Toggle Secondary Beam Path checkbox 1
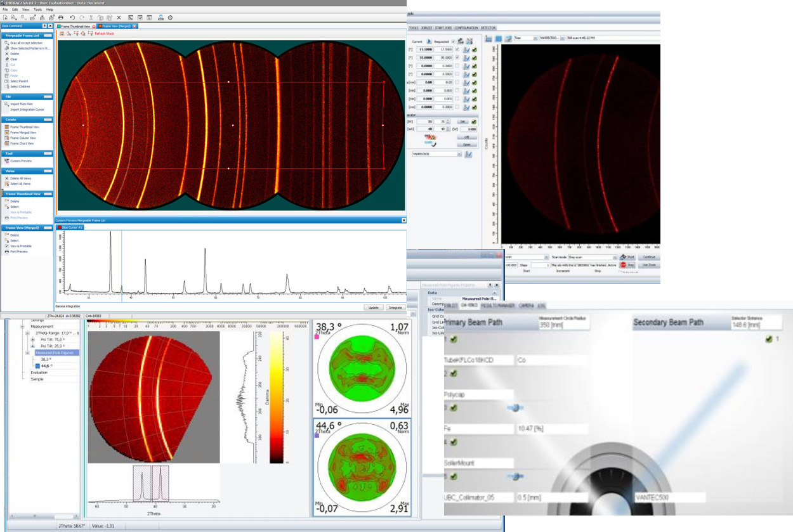The width and height of the screenshot is (793, 532). [769, 339]
